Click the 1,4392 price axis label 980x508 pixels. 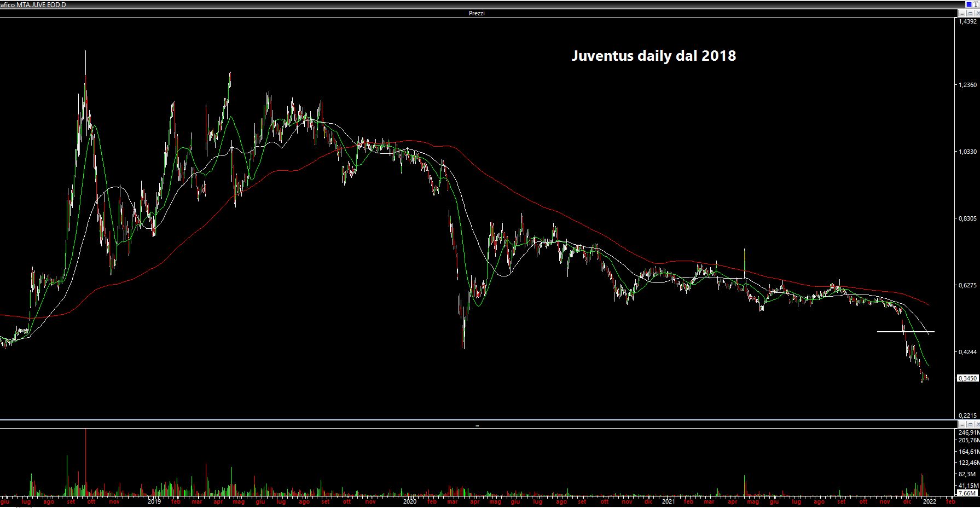[x=968, y=21]
